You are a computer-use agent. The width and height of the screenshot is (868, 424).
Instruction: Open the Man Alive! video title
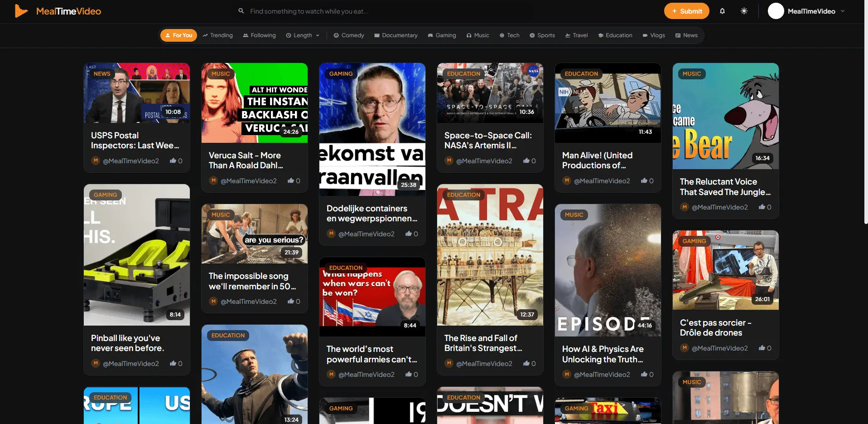click(598, 161)
